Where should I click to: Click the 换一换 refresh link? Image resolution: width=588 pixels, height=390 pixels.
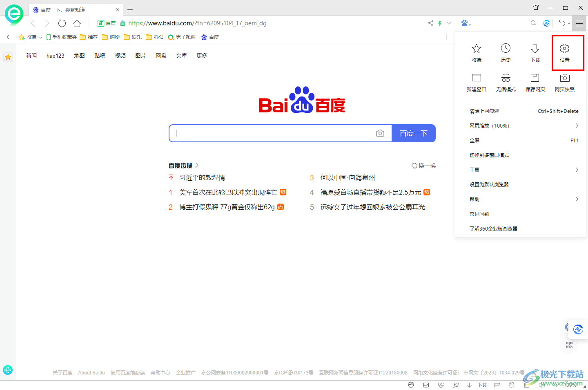coord(424,166)
